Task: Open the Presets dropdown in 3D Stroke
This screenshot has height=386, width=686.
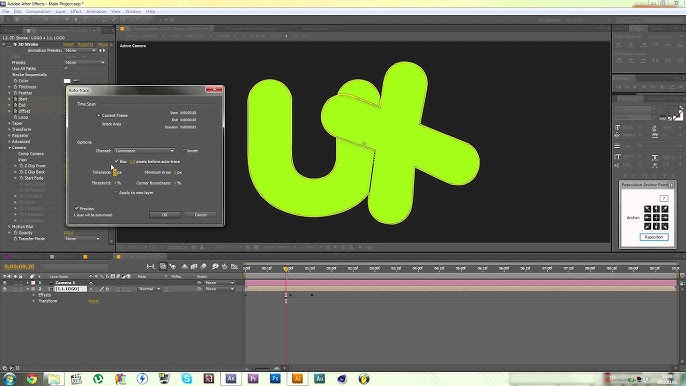Action: click(85, 63)
